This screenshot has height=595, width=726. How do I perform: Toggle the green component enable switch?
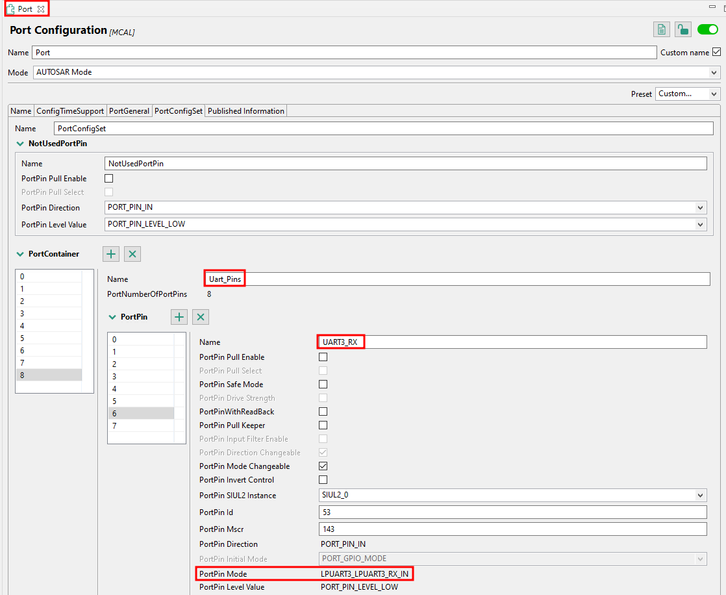(x=707, y=30)
